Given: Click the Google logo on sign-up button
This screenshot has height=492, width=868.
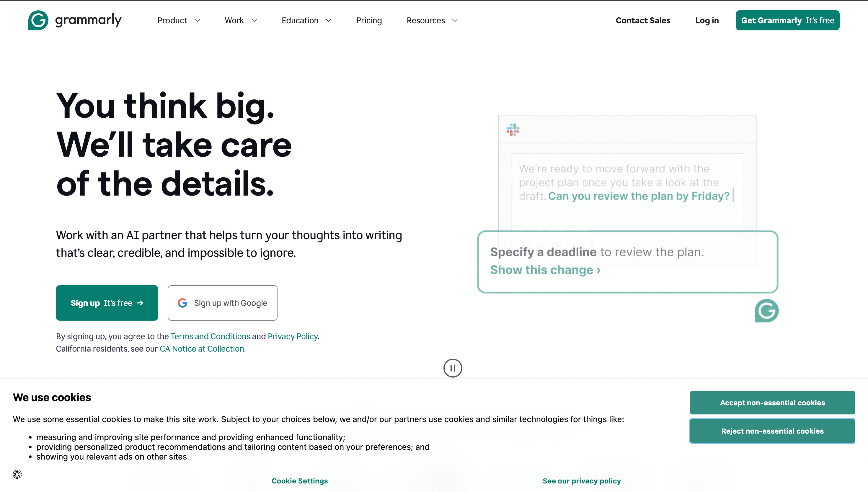Looking at the screenshot, I should 182,303.
